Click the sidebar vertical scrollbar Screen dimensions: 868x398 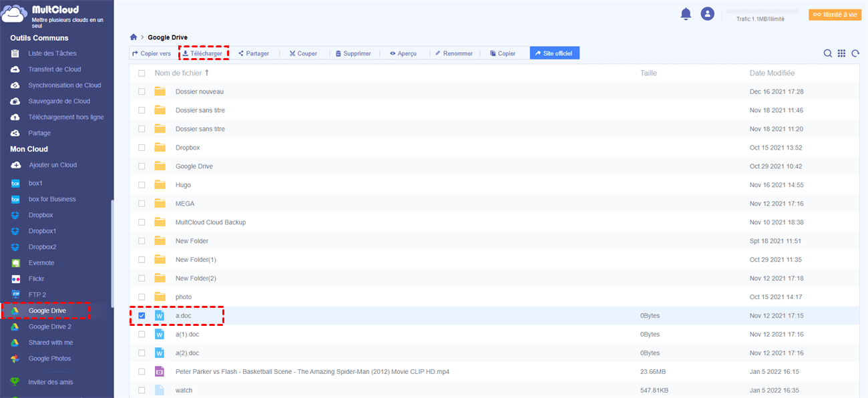(x=112, y=252)
